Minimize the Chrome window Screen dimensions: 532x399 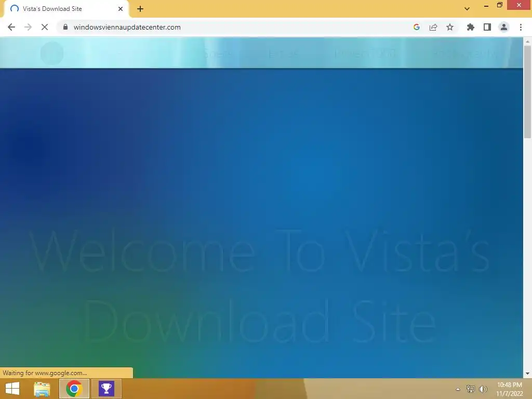click(486, 5)
